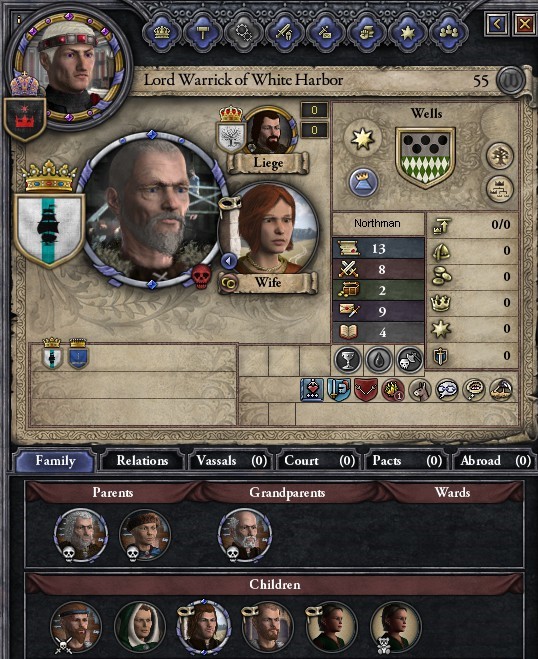Click the small arrow beside the Wife portrait

[228, 261]
